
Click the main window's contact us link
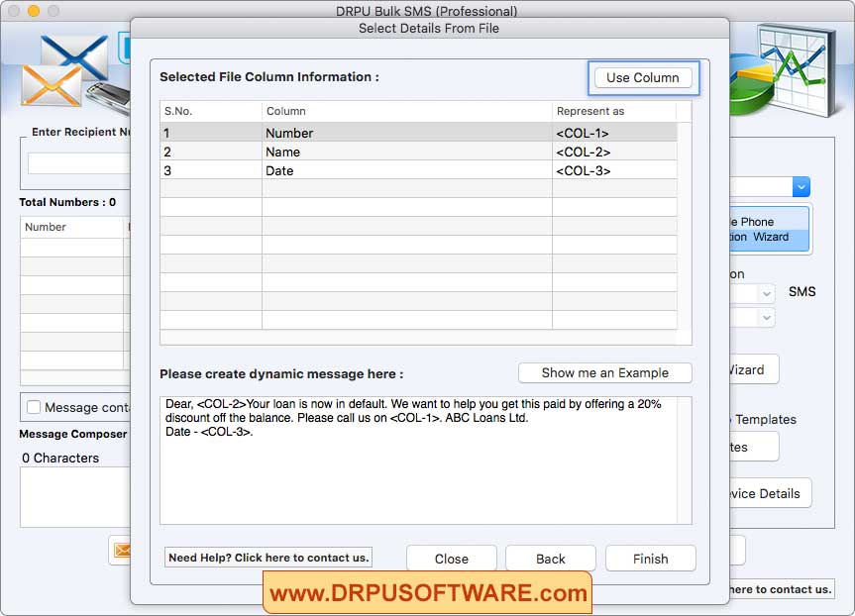pos(782,589)
